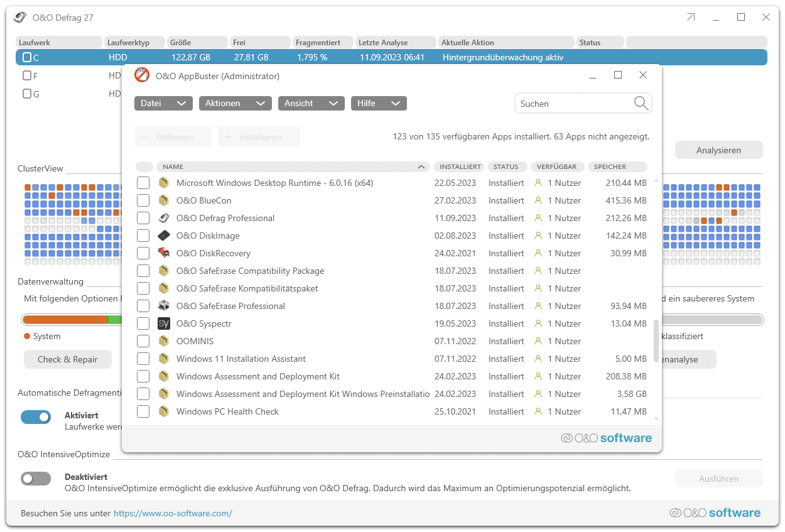The height and width of the screenshot is (532, 785).
Task: Sort by the SPEICHER column header
Action: tap(617, 166)
